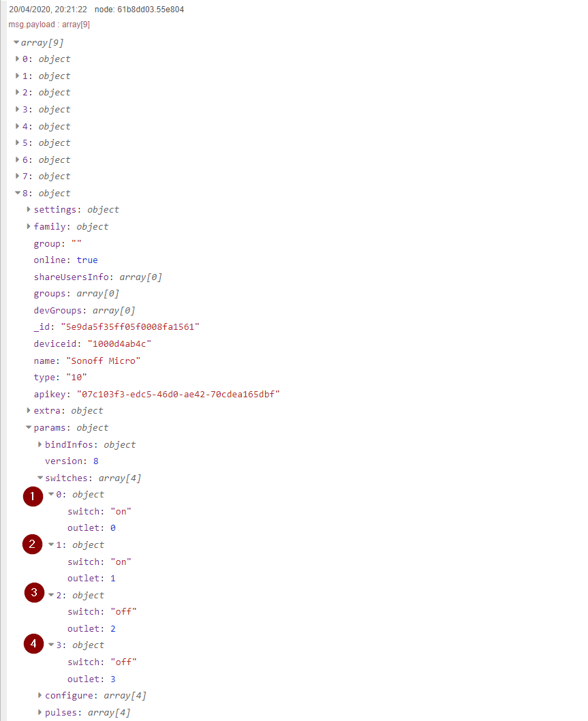
Task: Select the empty group: "" value
Action: point(76,244)
